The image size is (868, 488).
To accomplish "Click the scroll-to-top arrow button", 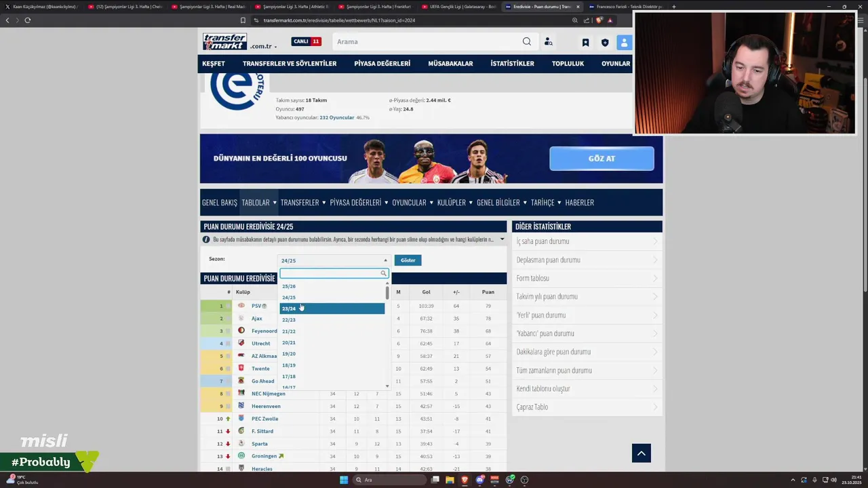I will tap(641, 453).
